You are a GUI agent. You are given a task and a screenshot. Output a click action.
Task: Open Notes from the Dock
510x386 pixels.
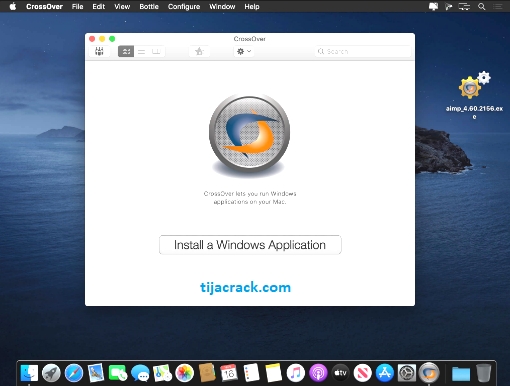(x=274, y=373)
